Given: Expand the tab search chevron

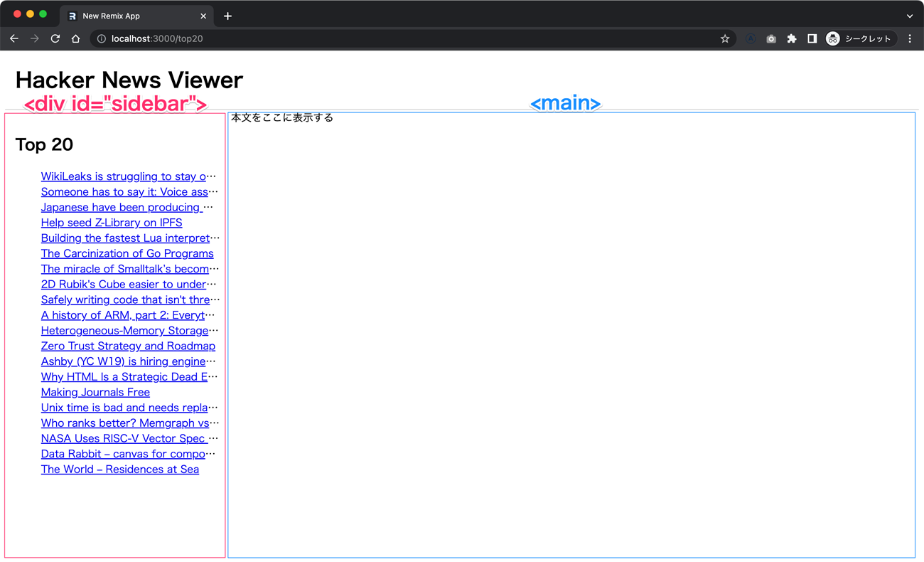Looking at the screenshot, I should 910,16.
